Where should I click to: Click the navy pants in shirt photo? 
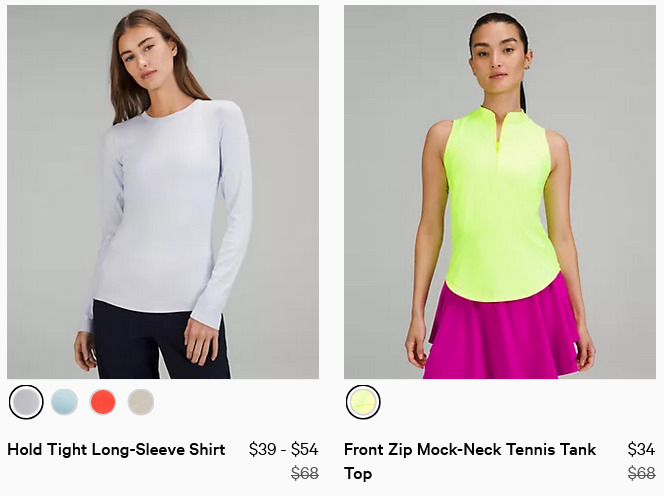161,341
